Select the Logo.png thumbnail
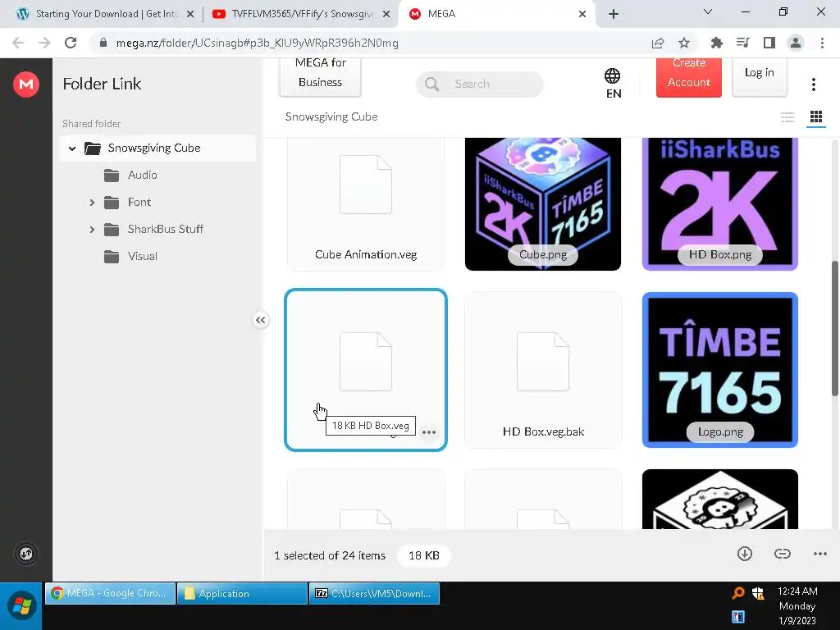This screenshot has height=630, width=840. coord(720,370)
